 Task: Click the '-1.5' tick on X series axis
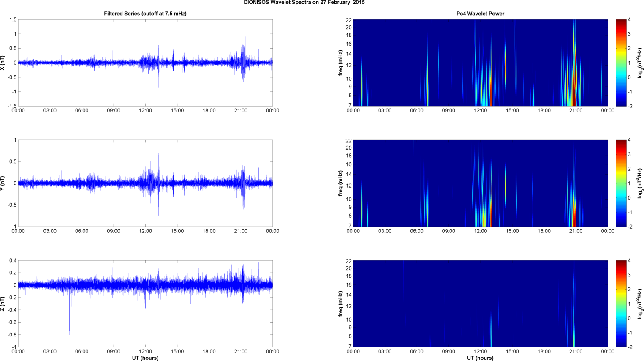[12, 106]
